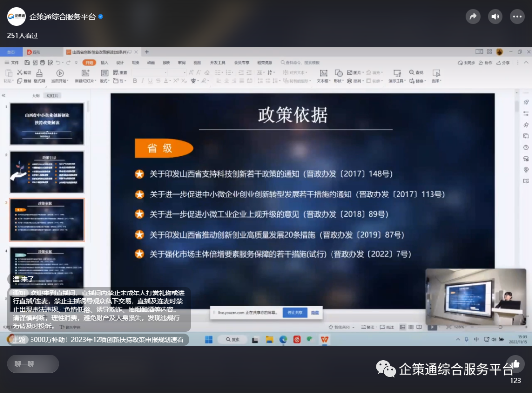This screenshot has height=393, width=532.
Task: Click the WPS icon in Windows taskbar
Action: pos(324,339)
